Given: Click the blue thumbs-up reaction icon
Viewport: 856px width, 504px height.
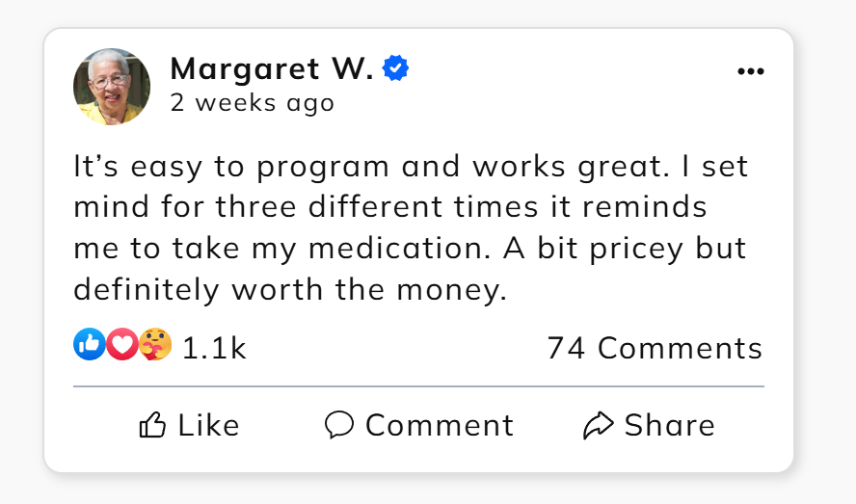Looking at the screenshot, I should point(89,345).
